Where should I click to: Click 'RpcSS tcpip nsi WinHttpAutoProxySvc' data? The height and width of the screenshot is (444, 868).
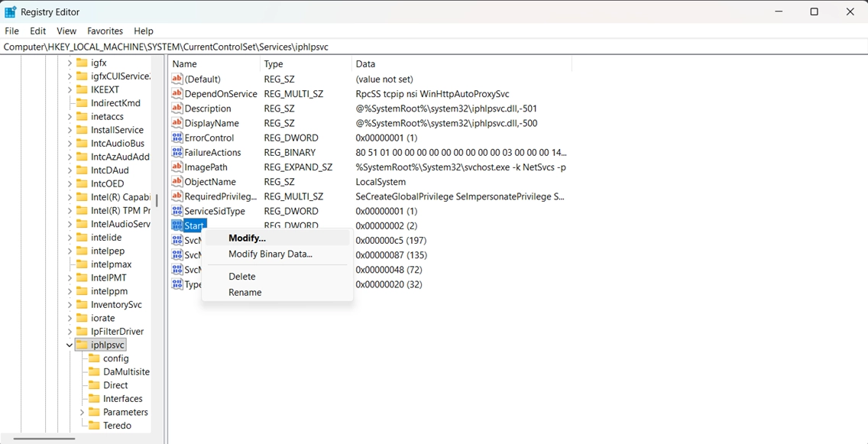pyautogui.click(x=432, y=93)
